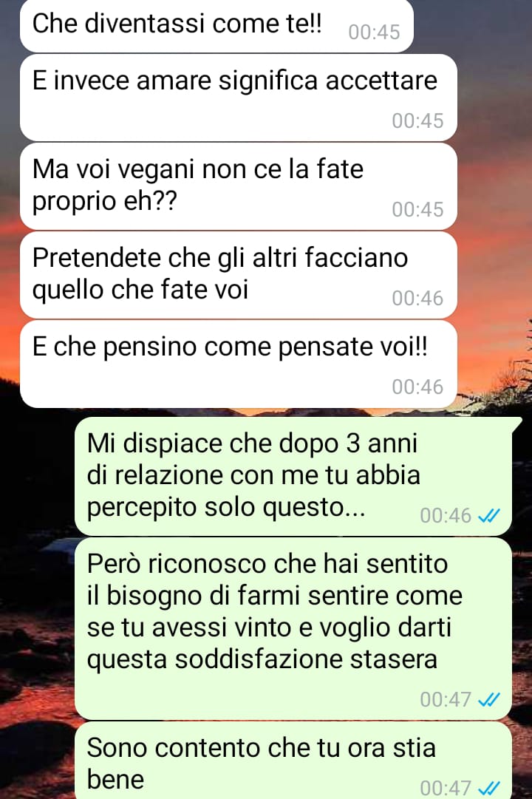Select the 'Pretendete che gli altri facciano' message
The width and height of the screenshot is (532, 799).
click(239, 275)
